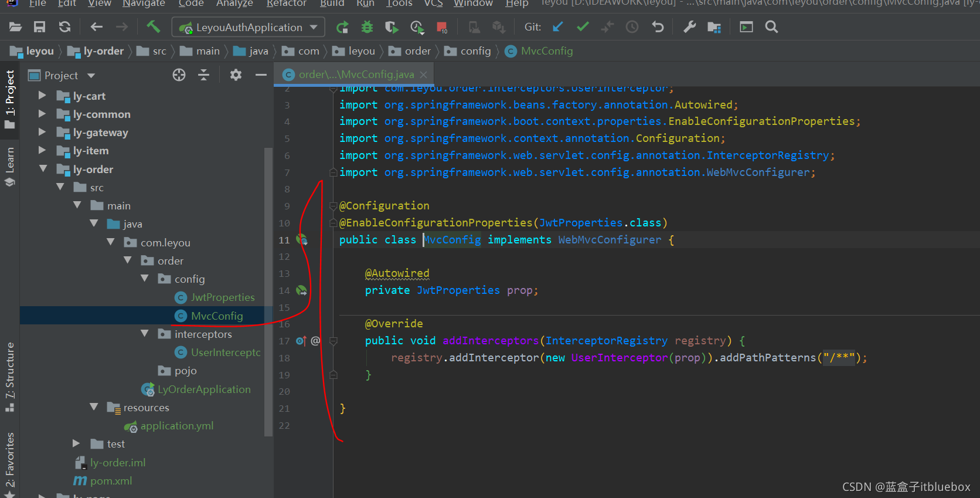Stop the running process with red square

click(442, 27)
